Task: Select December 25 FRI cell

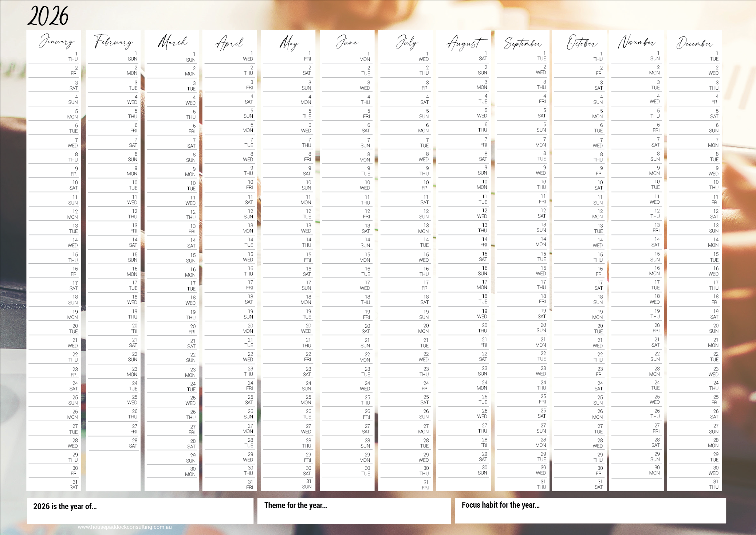Action: (694, 400)
